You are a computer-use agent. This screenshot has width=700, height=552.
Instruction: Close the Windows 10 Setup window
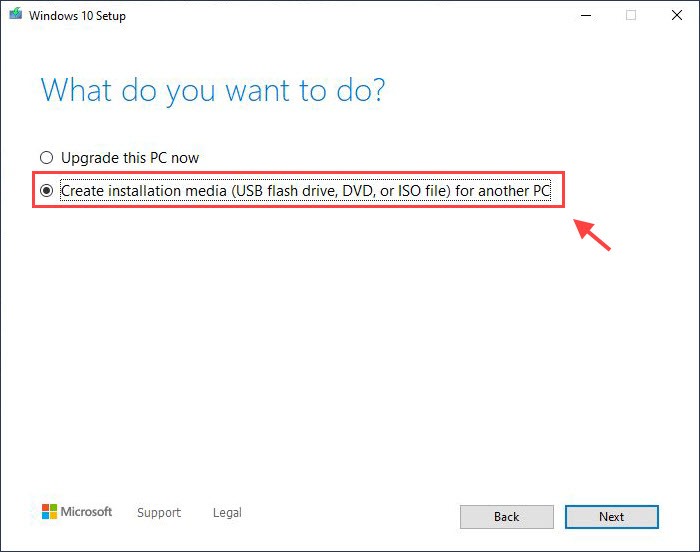pyautogui.click(x=677, y=15)
